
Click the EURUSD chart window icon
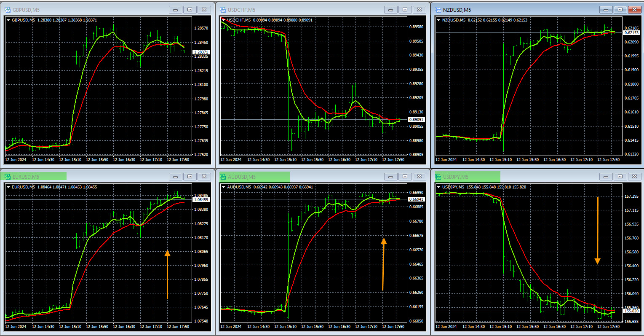click(8, 177)
